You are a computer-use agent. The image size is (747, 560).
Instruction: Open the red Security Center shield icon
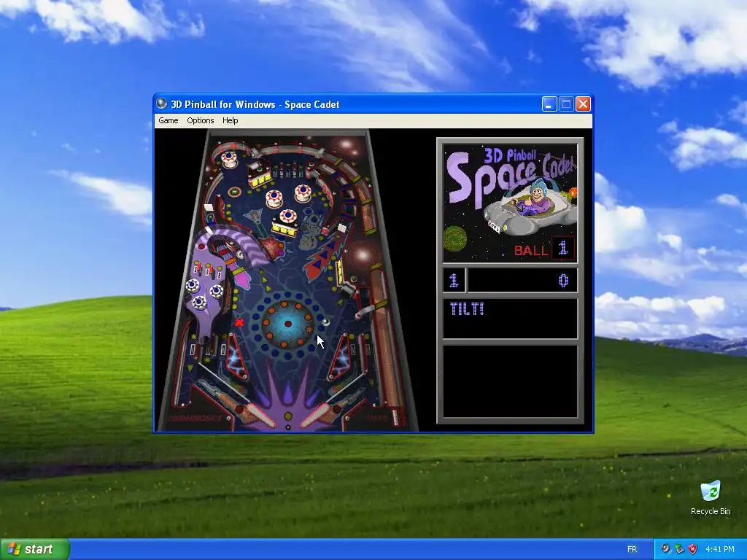pyautogui.click(x=693, y=549)
